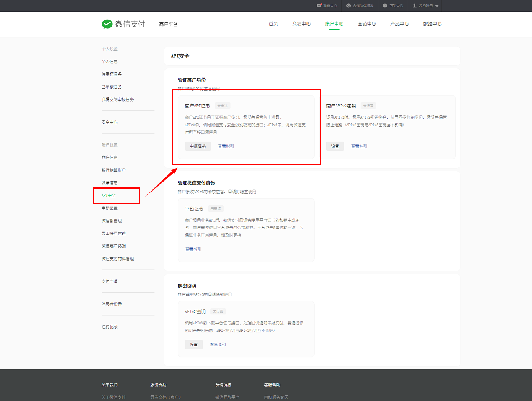The image size is (532, 401).
Task: Click the WeChat Pay logo icon
Action: [x=107, y=24]
